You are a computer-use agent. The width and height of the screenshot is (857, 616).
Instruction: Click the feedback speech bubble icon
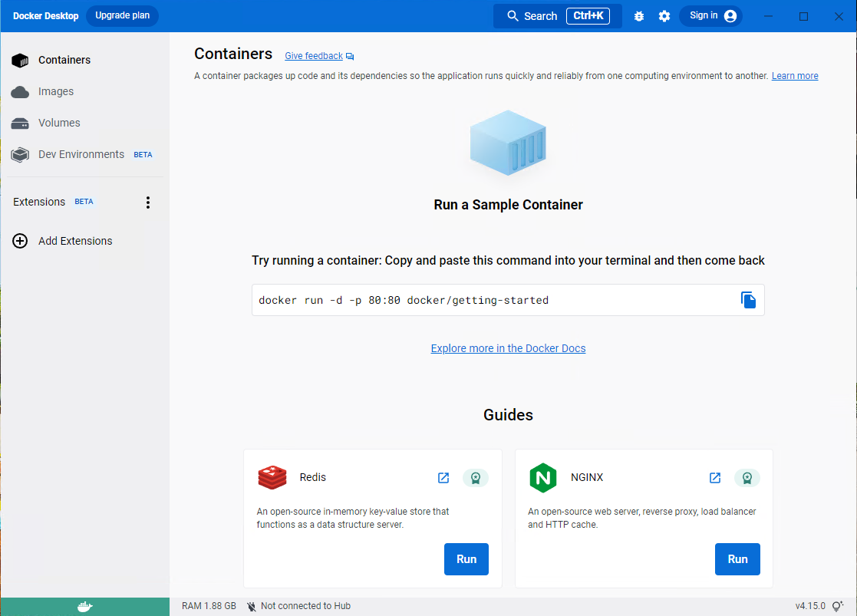click(x=350, y=56)
